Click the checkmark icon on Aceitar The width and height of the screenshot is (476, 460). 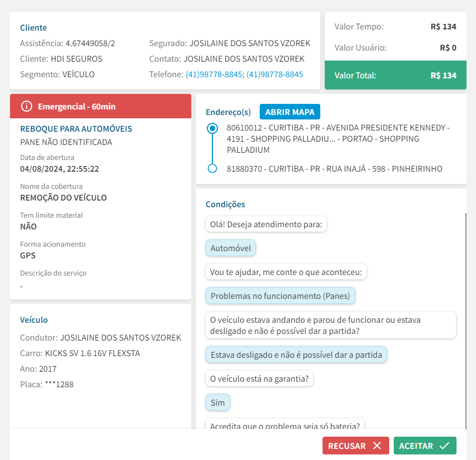(x=444, y=446)
